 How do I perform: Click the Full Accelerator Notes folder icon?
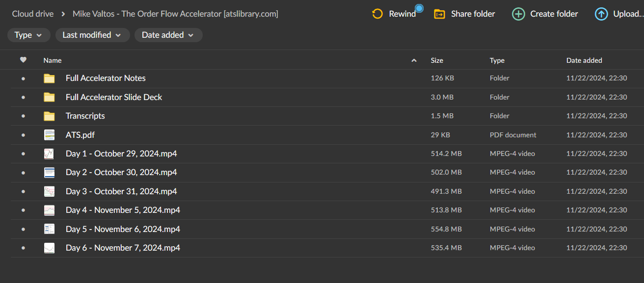tap(49, 78)
